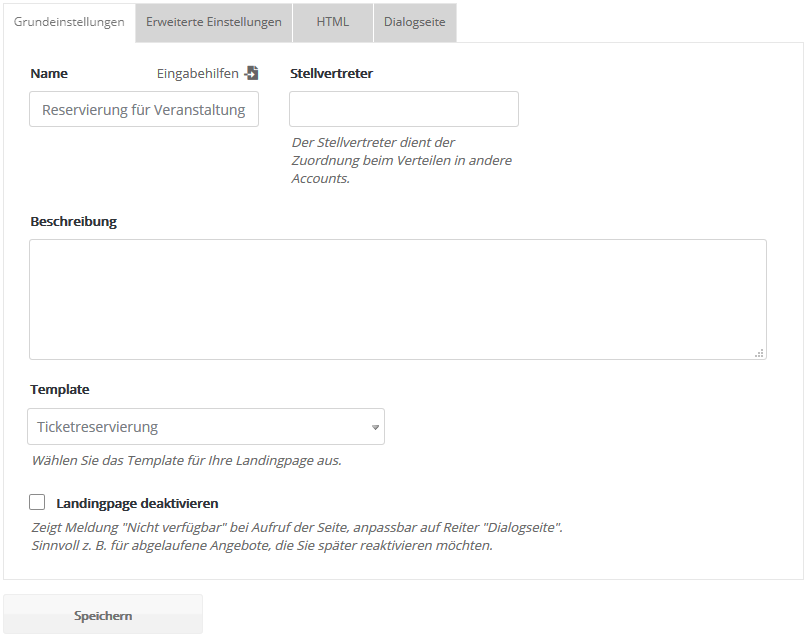Viewport: 807px width, 639px height.
Task: Click inside the Beschreibung text area
Action: click(x=398, y=299)
